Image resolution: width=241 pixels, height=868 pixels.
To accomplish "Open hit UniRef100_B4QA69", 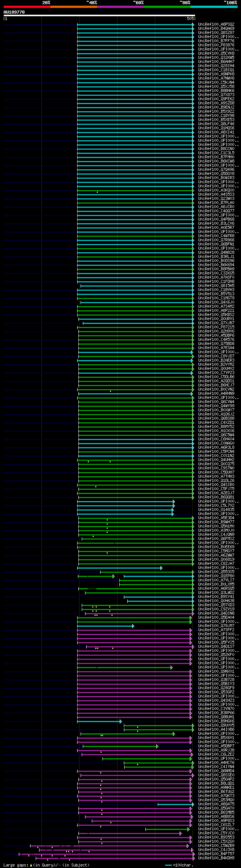I will click(216, 29).
